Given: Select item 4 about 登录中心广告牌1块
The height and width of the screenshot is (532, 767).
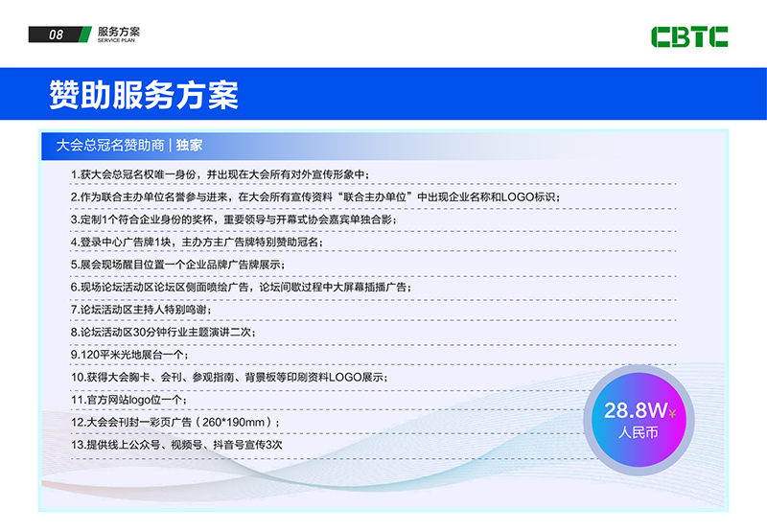Looking at the screenshot, I should (197, 243).
